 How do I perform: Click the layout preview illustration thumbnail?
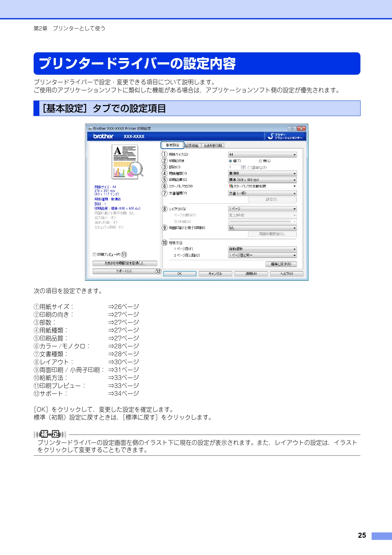pos(127,162)
